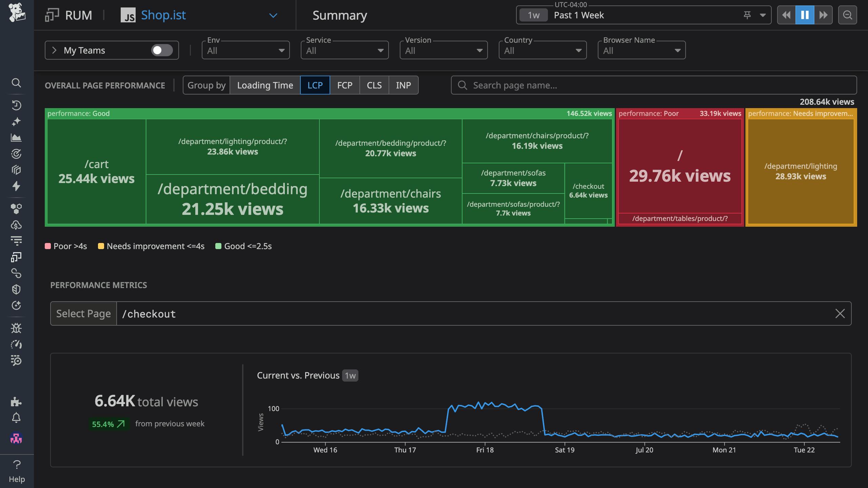Pin the current time frame
This screenshot has width=868, height=488.
[747, 15]
